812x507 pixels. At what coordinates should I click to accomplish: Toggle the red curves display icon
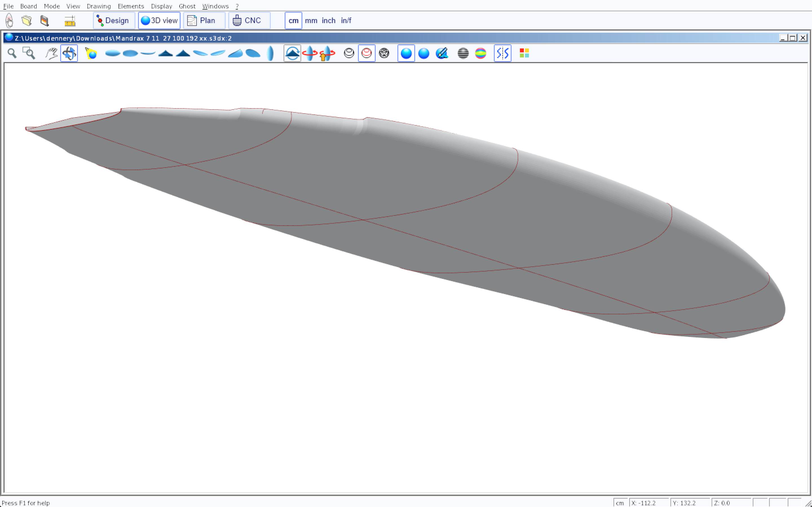[367, 53]
